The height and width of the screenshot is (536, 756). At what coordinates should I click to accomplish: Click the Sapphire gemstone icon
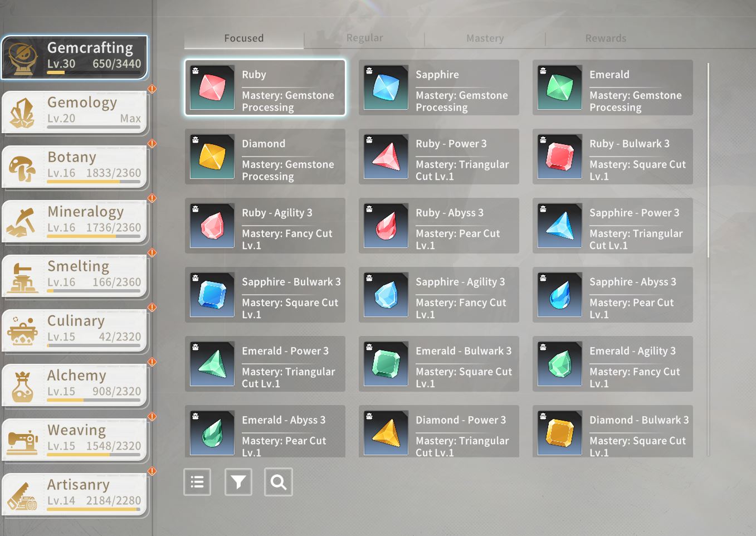coord(386,87)
